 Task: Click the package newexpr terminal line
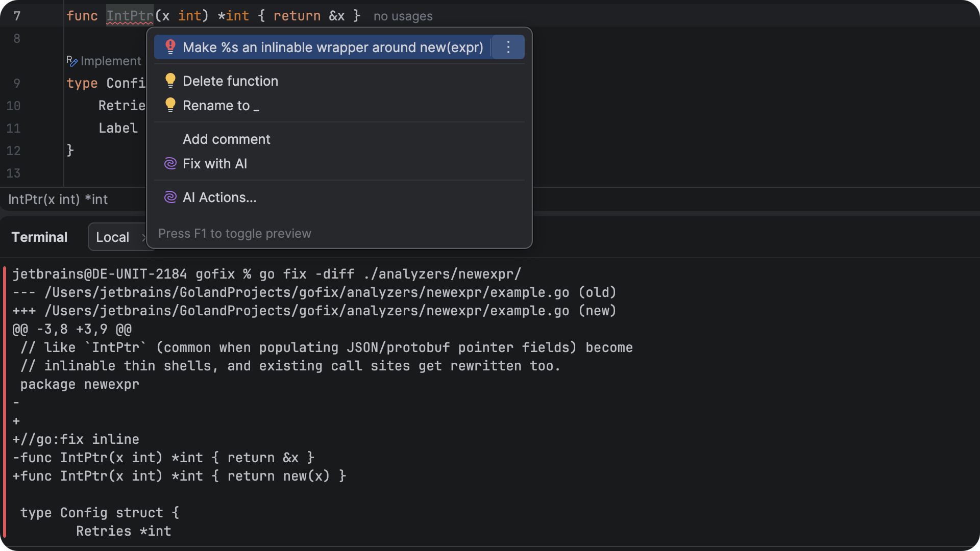[80, 384]
